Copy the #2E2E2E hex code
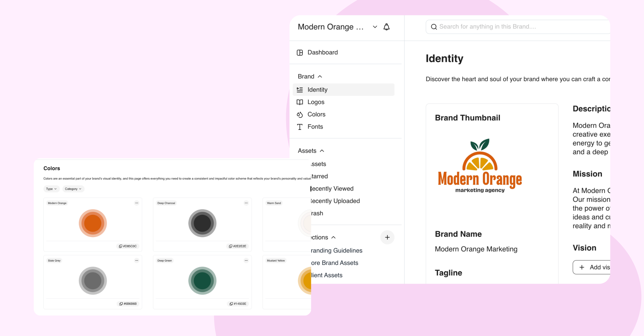644x336 pixels. (x=238, y=246)
